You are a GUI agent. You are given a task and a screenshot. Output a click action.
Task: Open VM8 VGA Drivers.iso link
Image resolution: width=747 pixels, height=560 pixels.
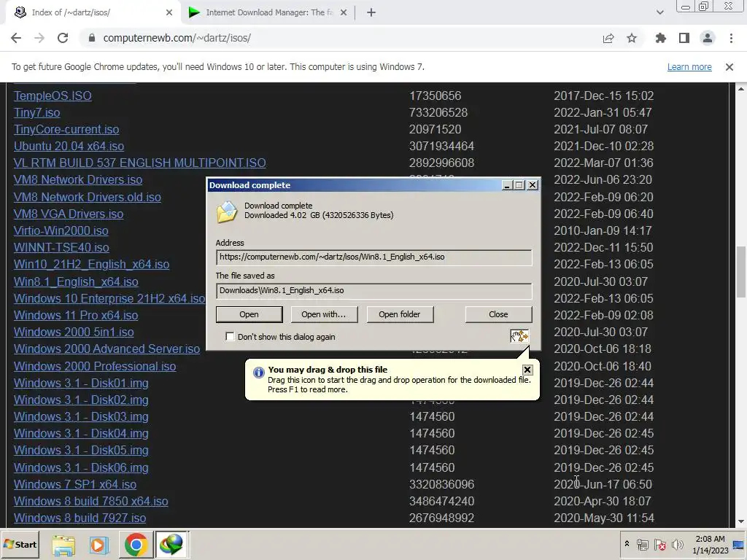click(68, 214)
